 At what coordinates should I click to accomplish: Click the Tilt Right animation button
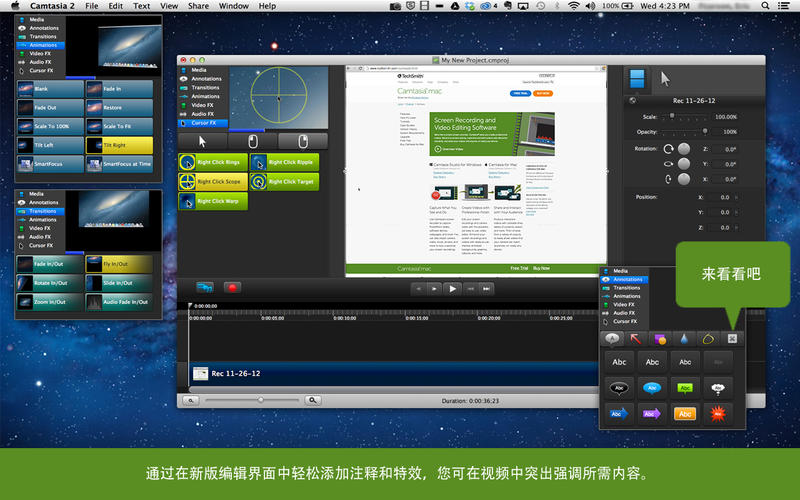point(121,145)
